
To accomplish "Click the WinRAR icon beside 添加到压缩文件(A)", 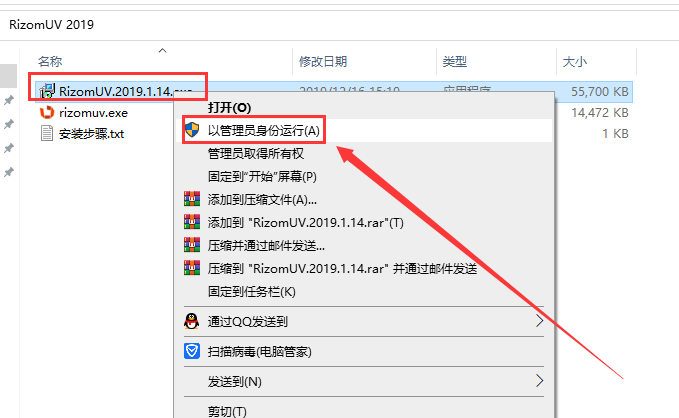I will pyautogui.click(x=192, y=199).
